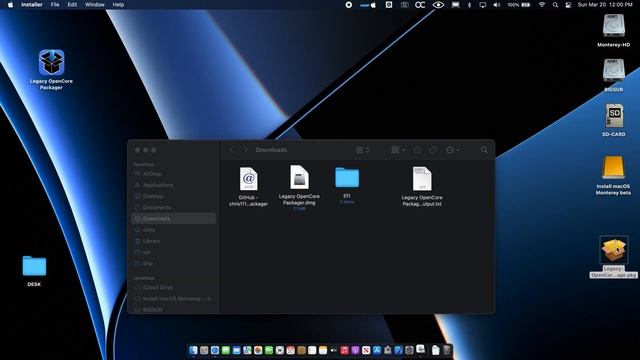Open the Finder action (ellipsis) menu
This screenshot has width=640, height=360.
(453, 150)
